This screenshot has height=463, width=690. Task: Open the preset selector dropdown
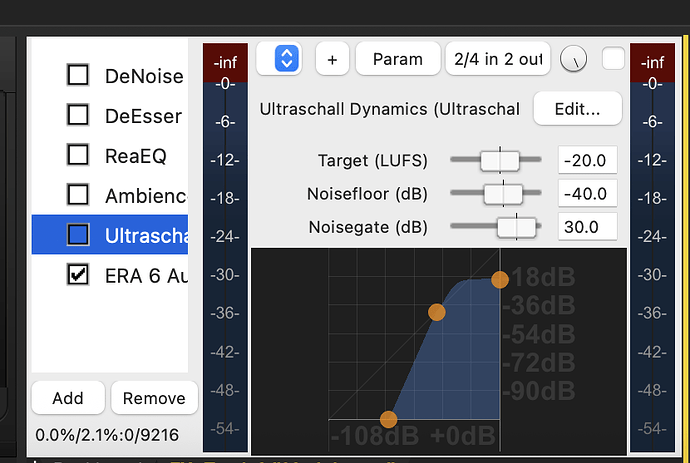click(x=279, y=59)
